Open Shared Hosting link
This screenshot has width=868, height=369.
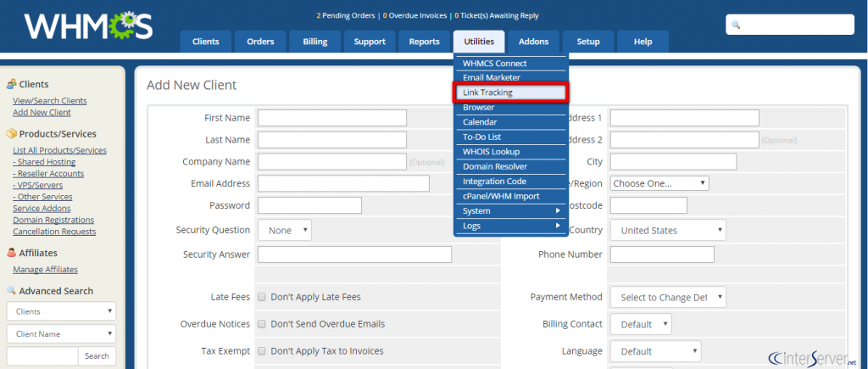pos(44,162)
